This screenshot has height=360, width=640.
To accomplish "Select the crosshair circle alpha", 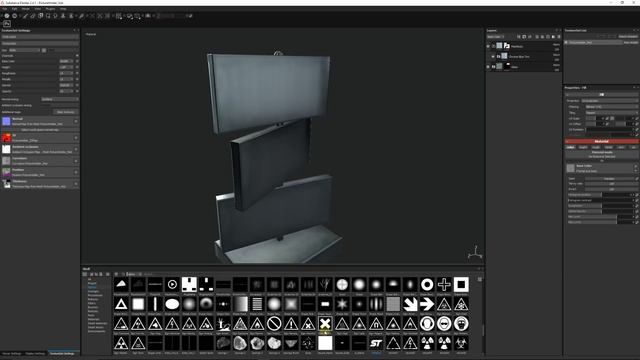I will pos(342,284).
